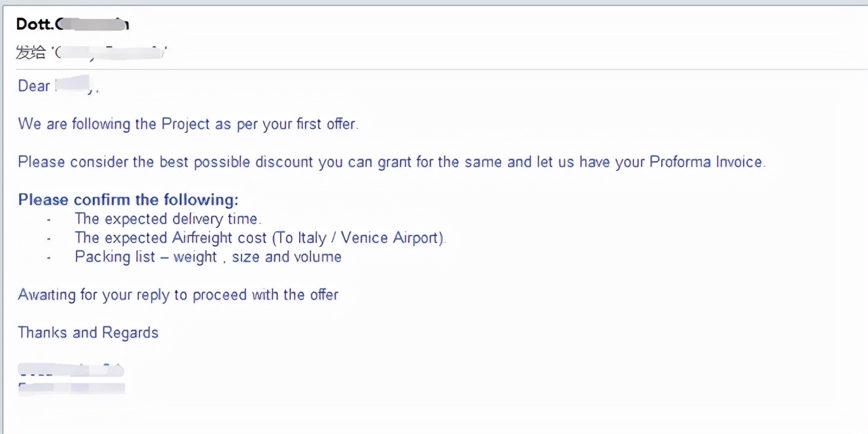Click the Awaiting for your reply line
The height and width of the screenshot is (434, 868).
(178, 295)
